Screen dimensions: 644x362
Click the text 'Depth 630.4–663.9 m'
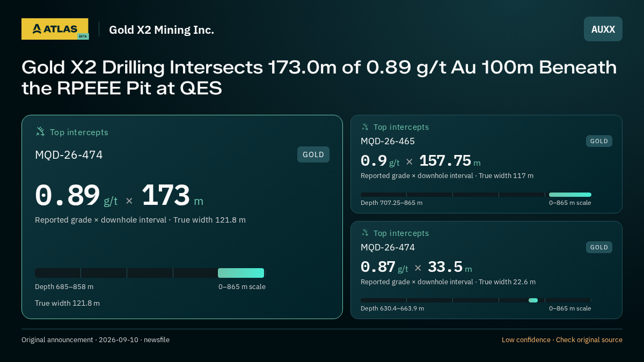392,308
